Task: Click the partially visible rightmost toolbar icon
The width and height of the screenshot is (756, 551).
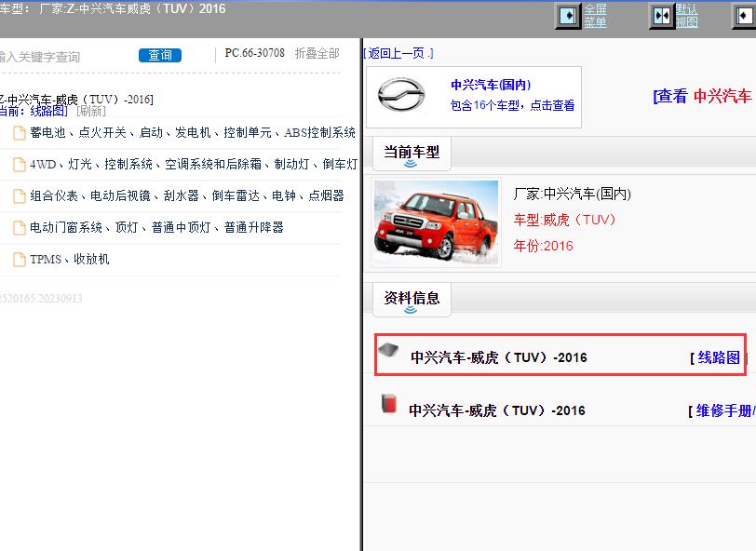Action: pos(745,16)
